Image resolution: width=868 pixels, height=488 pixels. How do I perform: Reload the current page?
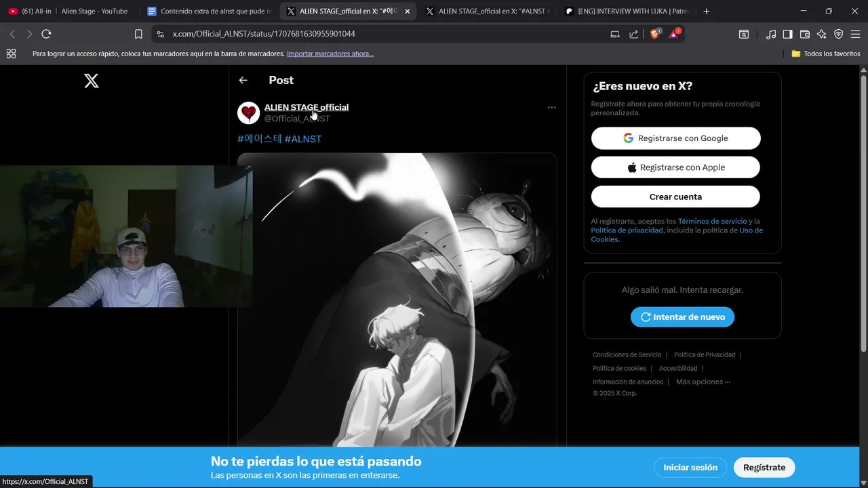coord(46,34)
